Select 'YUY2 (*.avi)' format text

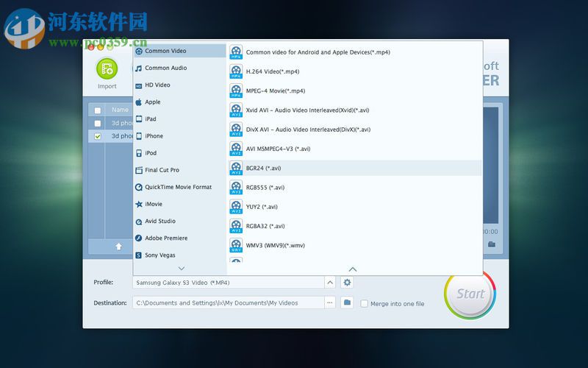tap(262, 207)
